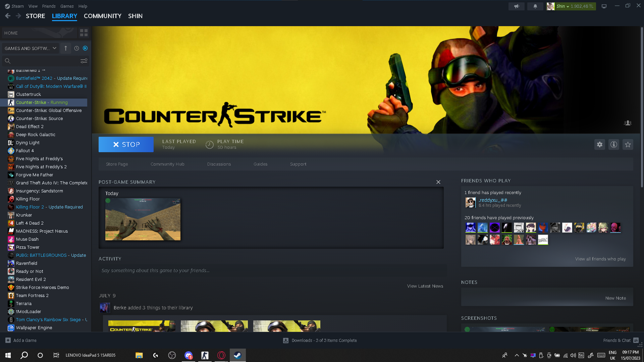Open advanced filters icon beside search
This screenshot has height=362, width=644.
(x=84, y=61)
